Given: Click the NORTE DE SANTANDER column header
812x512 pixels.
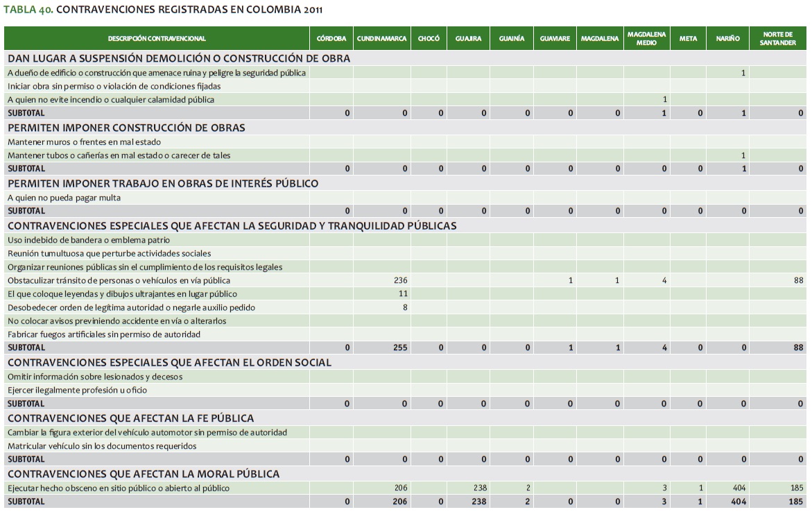Looking at the screenshot, I should coord(779,39).
